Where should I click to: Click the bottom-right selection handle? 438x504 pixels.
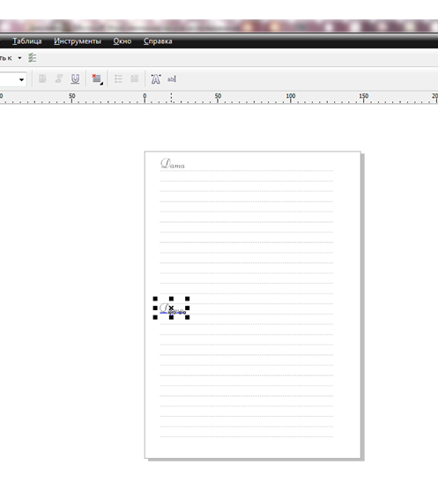click(x=187, y=317)
